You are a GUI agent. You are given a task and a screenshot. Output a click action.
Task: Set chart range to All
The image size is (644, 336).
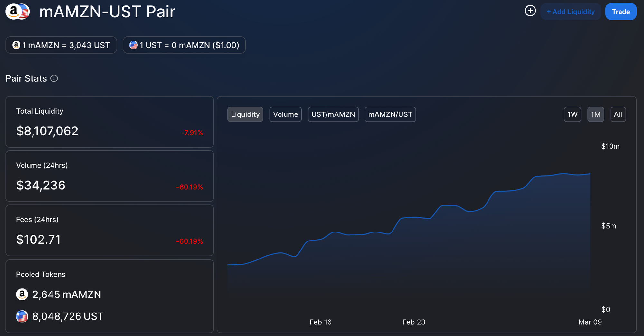tap(618, 114)
